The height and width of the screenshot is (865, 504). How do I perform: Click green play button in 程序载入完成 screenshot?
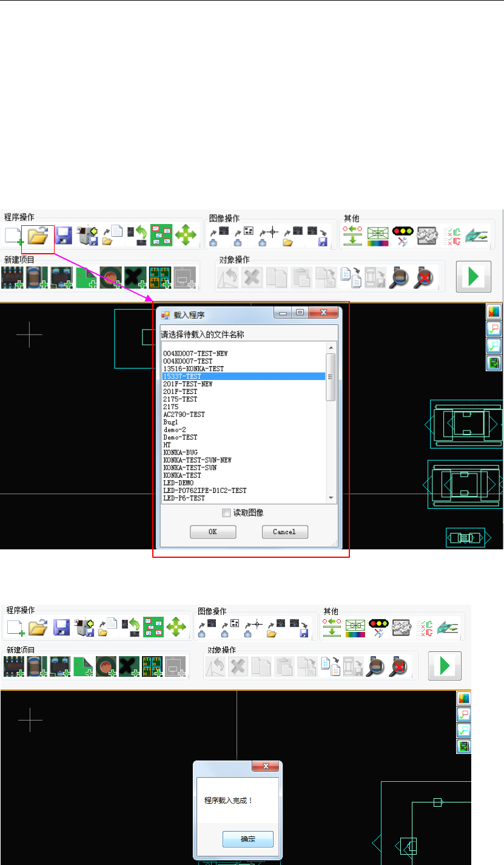coord(445,666)
